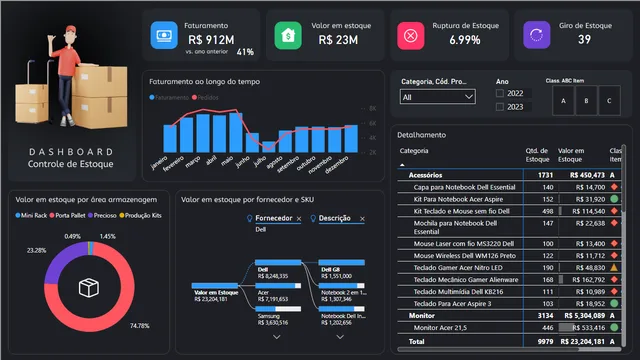The width and height of the screenshot is (640, 360).
Task: Click the Total row label
Action: point(416,342)
